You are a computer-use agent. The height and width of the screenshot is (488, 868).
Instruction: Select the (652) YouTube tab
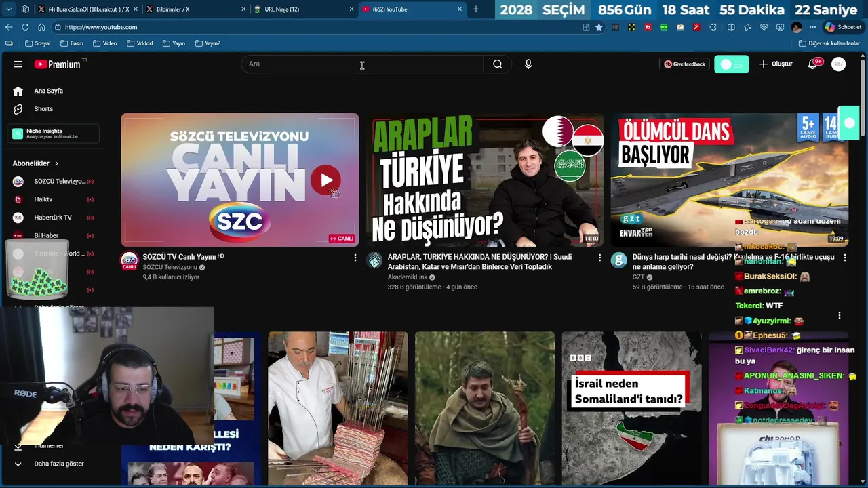[412, 9]
